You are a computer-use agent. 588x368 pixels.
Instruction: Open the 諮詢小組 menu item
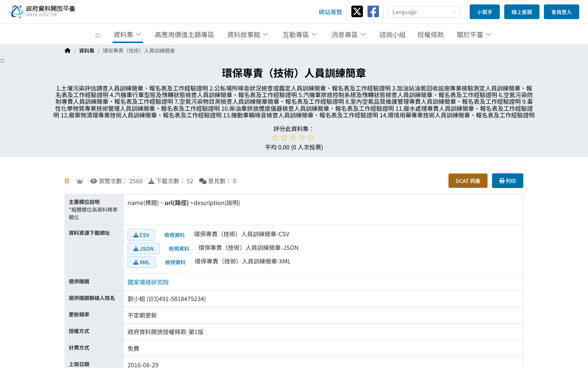tap(392, 35)
